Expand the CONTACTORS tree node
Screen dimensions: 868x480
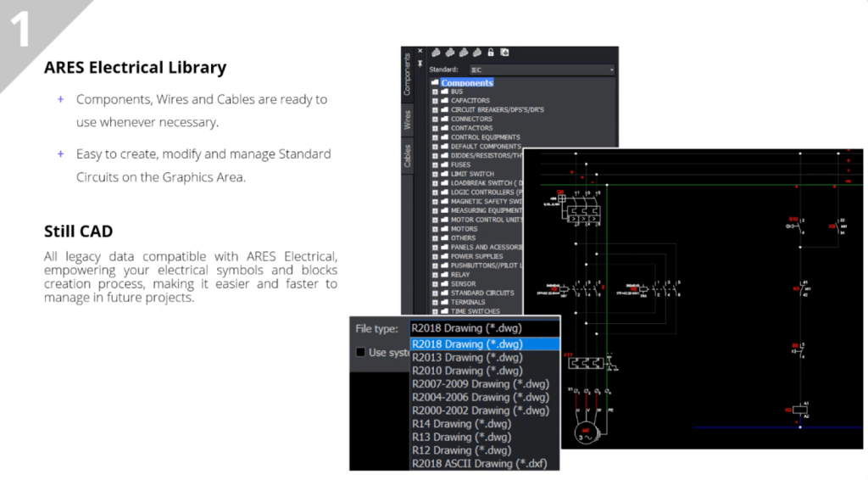pyautogui.click(x=436, y=128)
